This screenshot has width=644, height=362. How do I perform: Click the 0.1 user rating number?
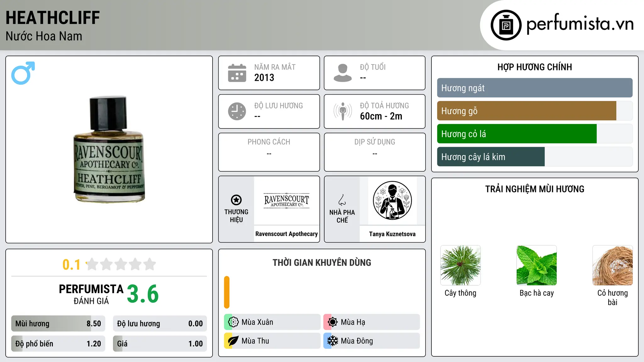pos(71,265)
